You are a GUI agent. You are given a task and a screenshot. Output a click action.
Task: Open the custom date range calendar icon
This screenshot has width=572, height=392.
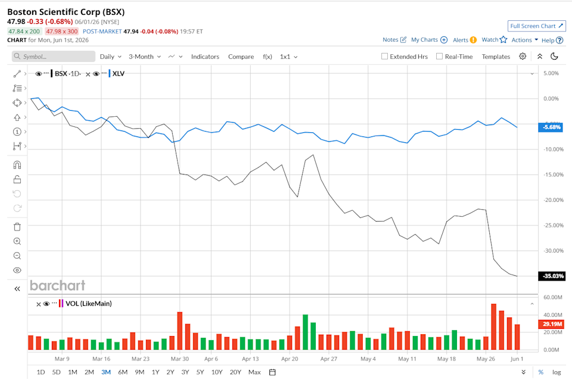tap(272, 372)
